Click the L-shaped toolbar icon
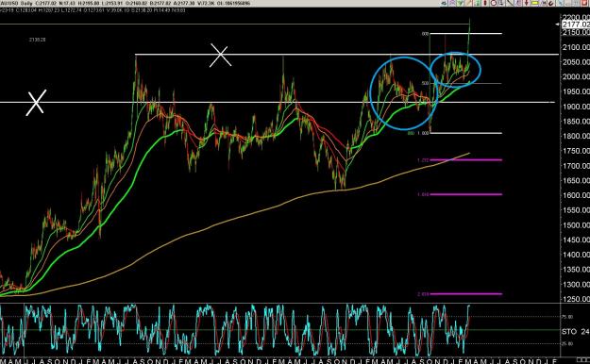 point(501,3)
